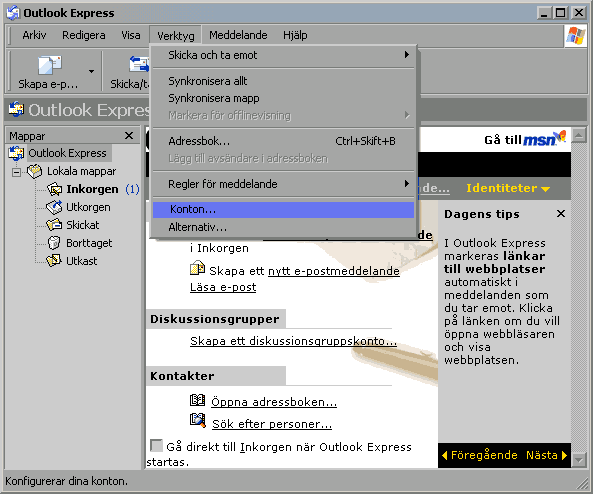Select Alternativ in the Verktyg menu
Screen dimensions: 593x494
tap(283, 227)
